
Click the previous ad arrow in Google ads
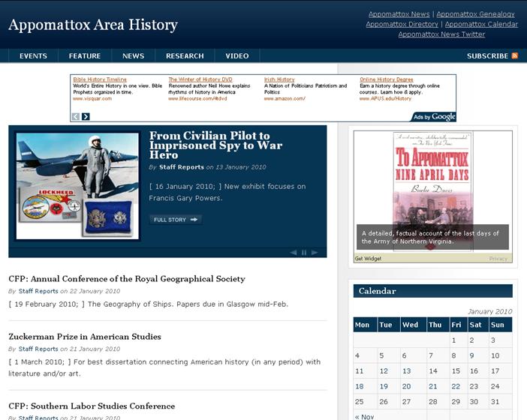[76, 116]
